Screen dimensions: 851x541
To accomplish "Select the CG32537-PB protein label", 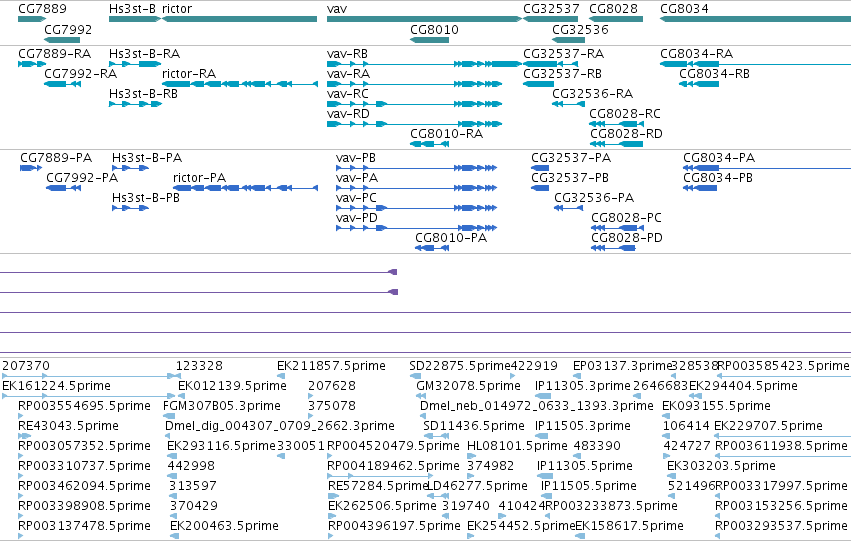I will click(x=570, y=177).
